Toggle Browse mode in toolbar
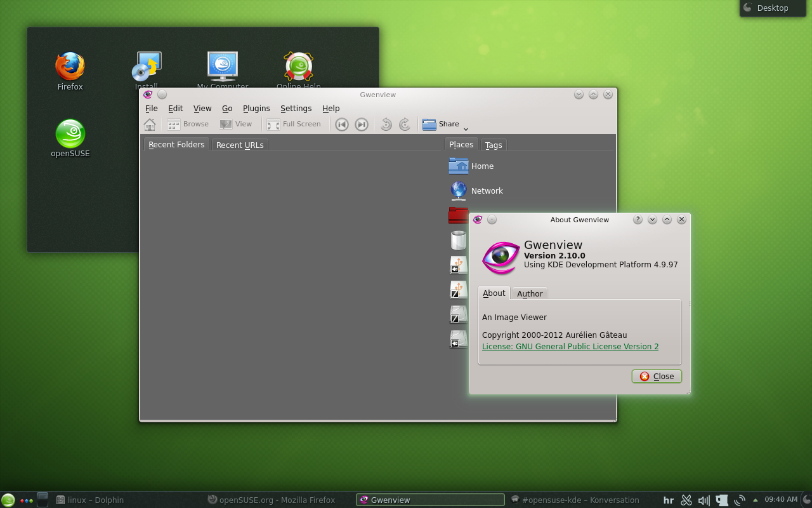The width and height of the screenshot is (812, 508). coord(188,124)
